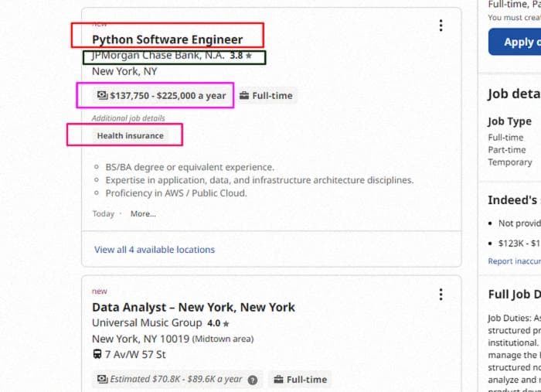The width and height of the screenshot is (541, 392).
Task: Click salary icon beside Estimated $70.8K
Action: coord(103,379)
